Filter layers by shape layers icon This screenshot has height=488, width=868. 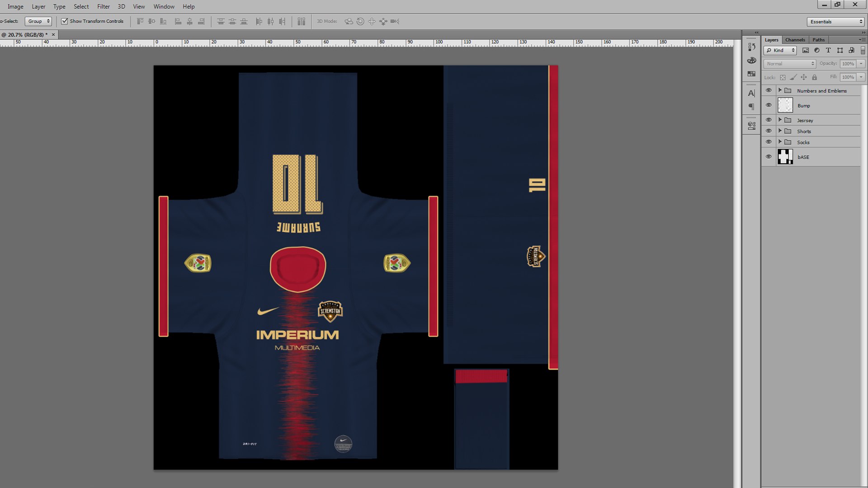pos(840,50)
